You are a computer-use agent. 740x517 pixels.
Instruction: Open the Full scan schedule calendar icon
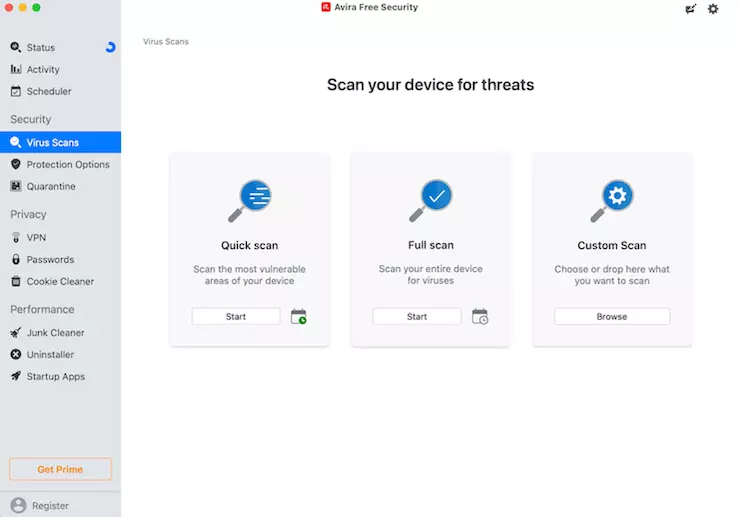point(479,316)
